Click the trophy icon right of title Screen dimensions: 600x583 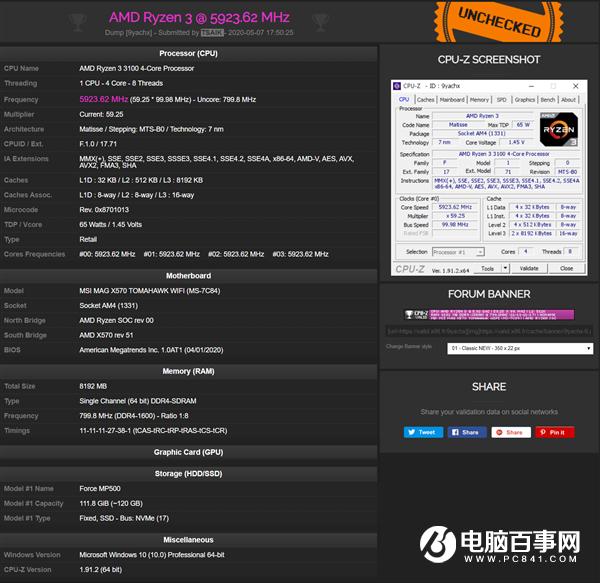tap(320, 23)
